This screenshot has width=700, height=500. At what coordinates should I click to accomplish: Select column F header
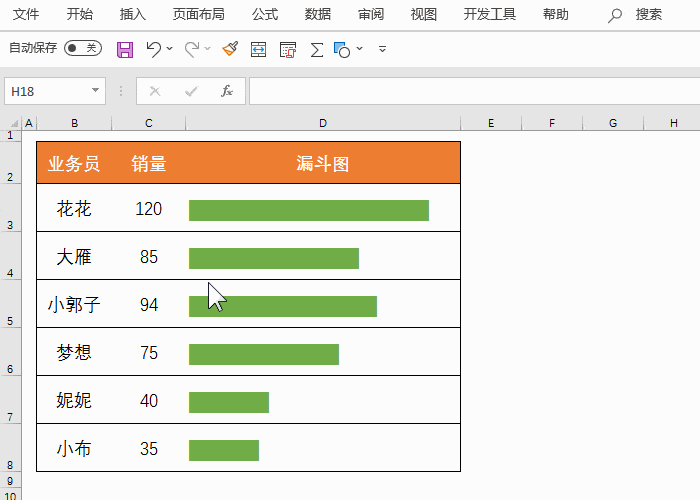coord(552,123)
